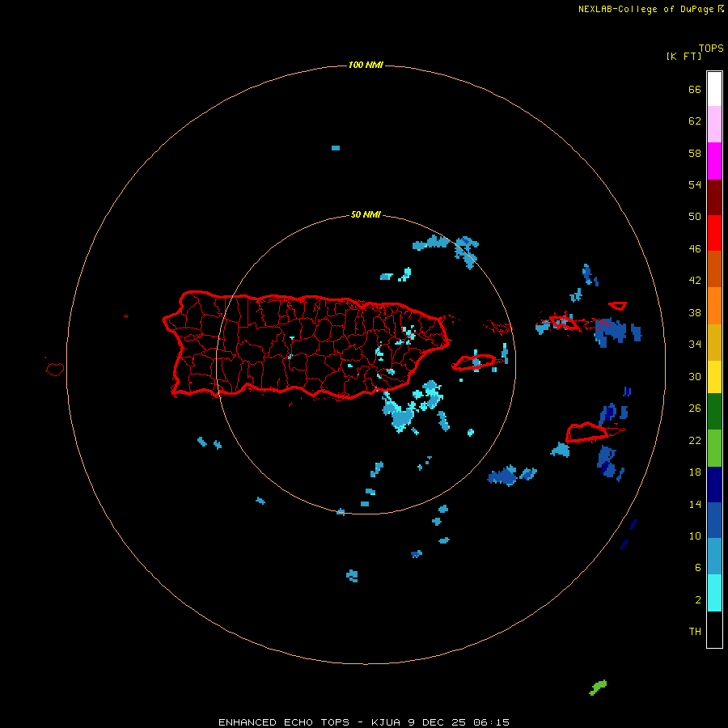Pick the dark orange 46 kft swatch
The width and height of the screenshot is (728, 728).
(x=714, y=269)
